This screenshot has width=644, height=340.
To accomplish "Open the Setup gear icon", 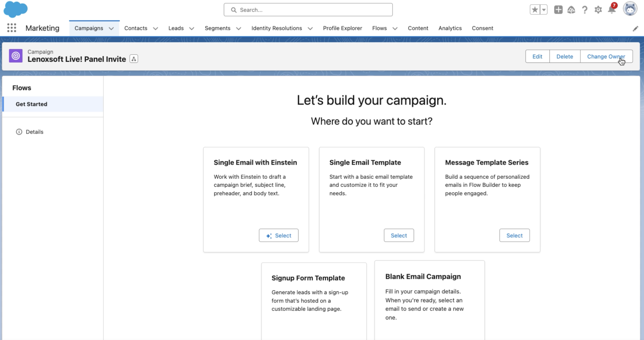I will 598,10.
